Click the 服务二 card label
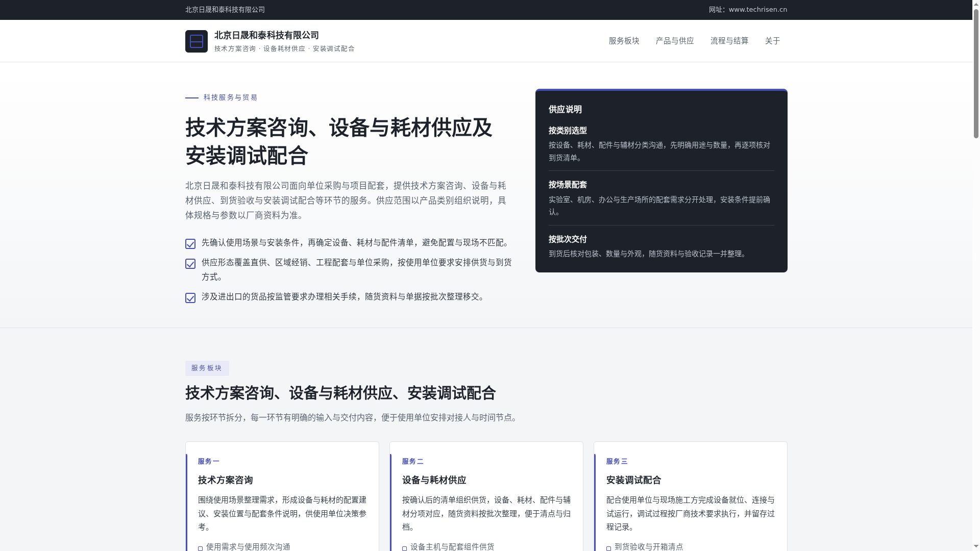 (412, 461)
